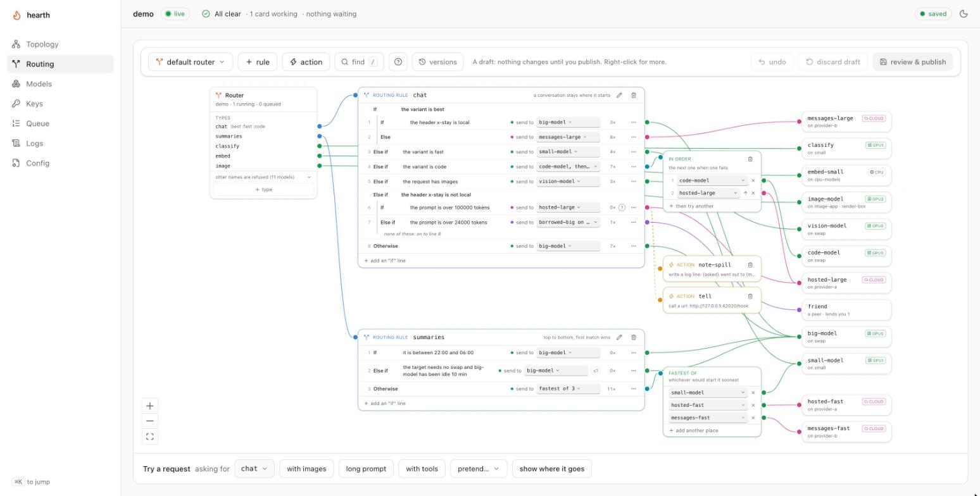Click the pencil icon on summaries rule
The width and height of the screenshot is (980, 496).
click(x=619, y=337)
